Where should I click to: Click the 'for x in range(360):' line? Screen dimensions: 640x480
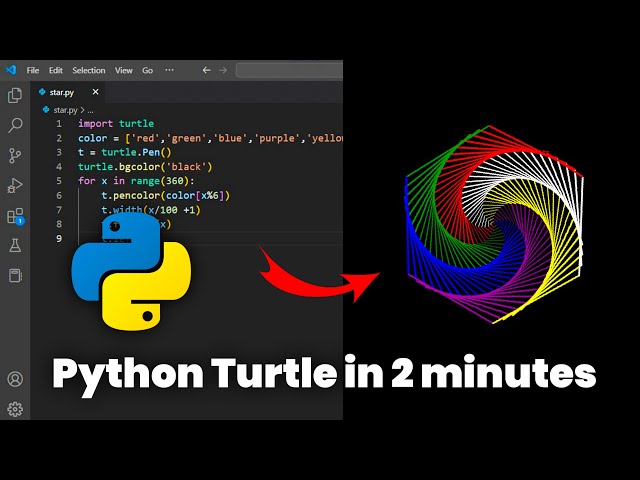136,181
